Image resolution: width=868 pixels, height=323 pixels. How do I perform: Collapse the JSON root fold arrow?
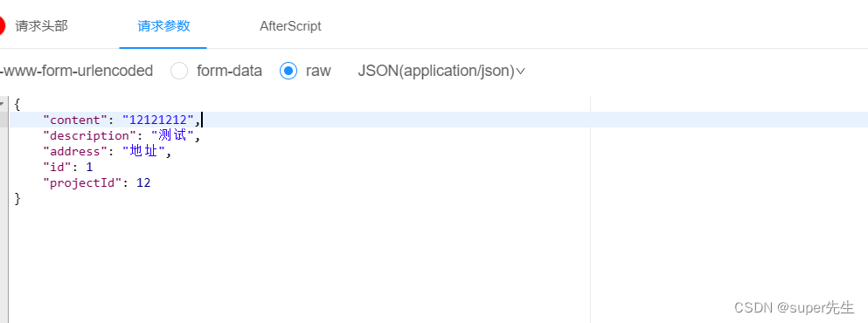3,103
